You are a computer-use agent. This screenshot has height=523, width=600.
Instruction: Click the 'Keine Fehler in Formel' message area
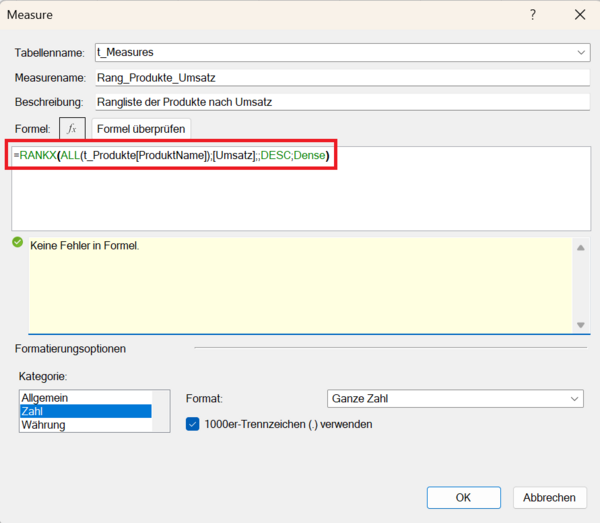pos(300,285)
